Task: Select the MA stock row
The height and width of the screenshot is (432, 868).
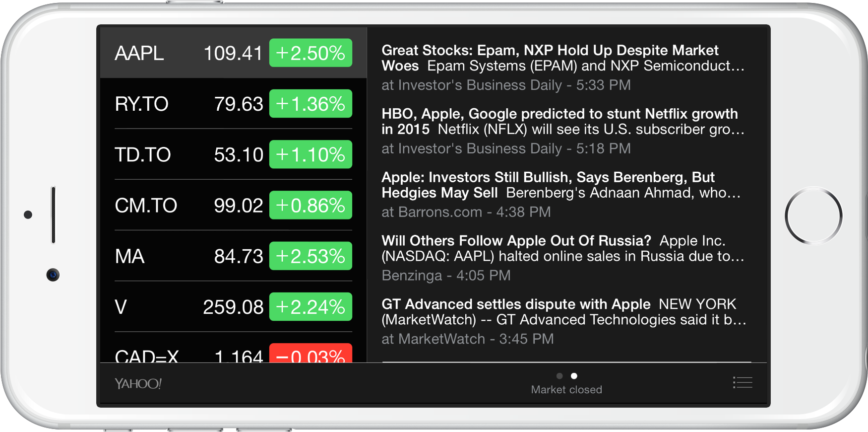Action: coord(233,256)
